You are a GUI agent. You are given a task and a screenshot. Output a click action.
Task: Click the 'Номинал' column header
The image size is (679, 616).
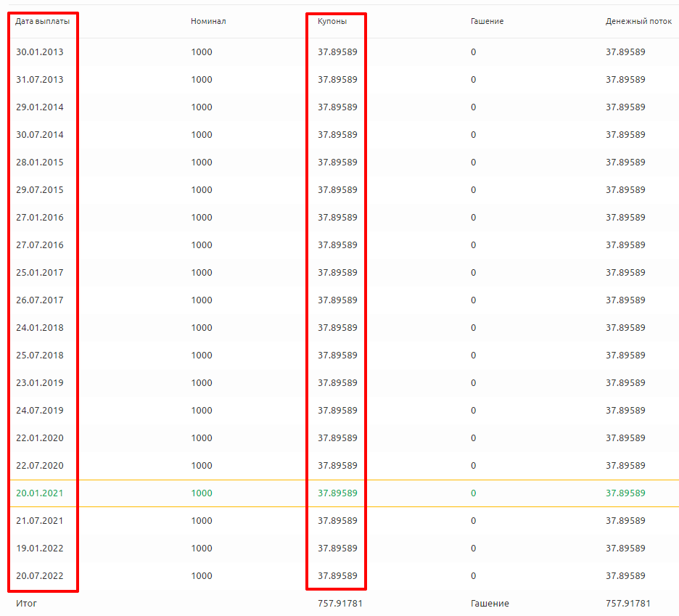point(208,22)
